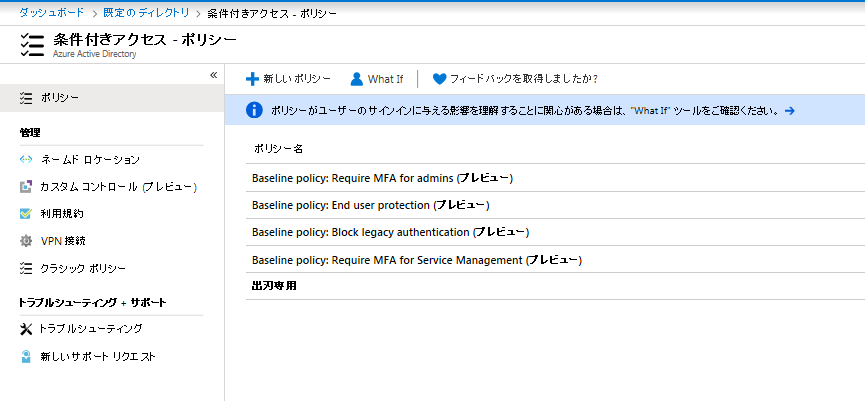
Task: Click the What If toolbar label
Action: pyautogui.click(x=385, y=79)
